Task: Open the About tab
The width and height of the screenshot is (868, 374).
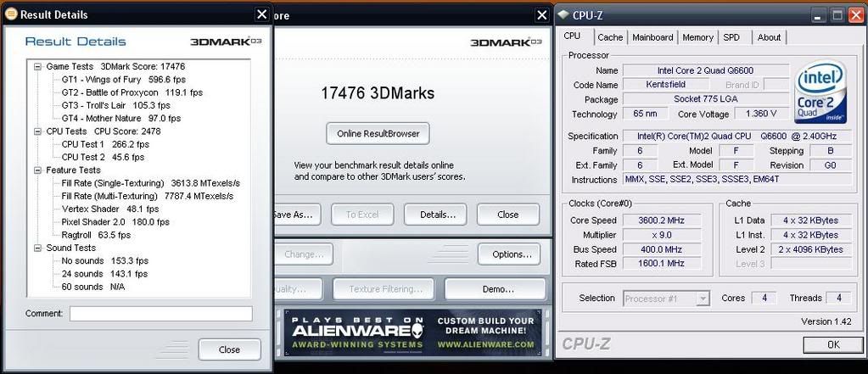Action: click(x=769, y=37)
